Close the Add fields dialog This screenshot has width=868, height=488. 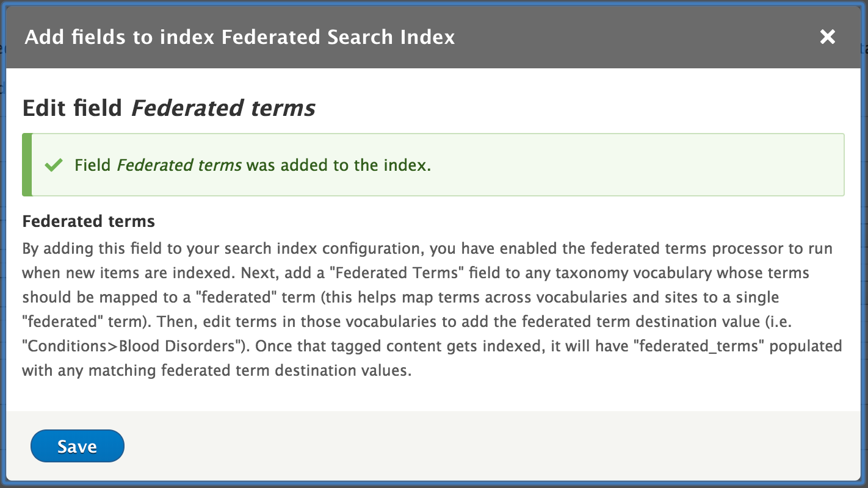click(x=827, y=37)
